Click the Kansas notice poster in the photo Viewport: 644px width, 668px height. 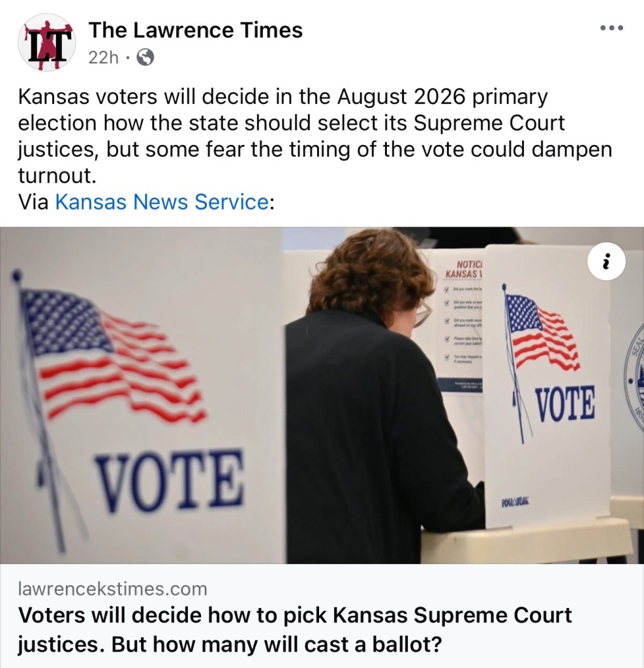pyautogui.click(x=462, y=326)
